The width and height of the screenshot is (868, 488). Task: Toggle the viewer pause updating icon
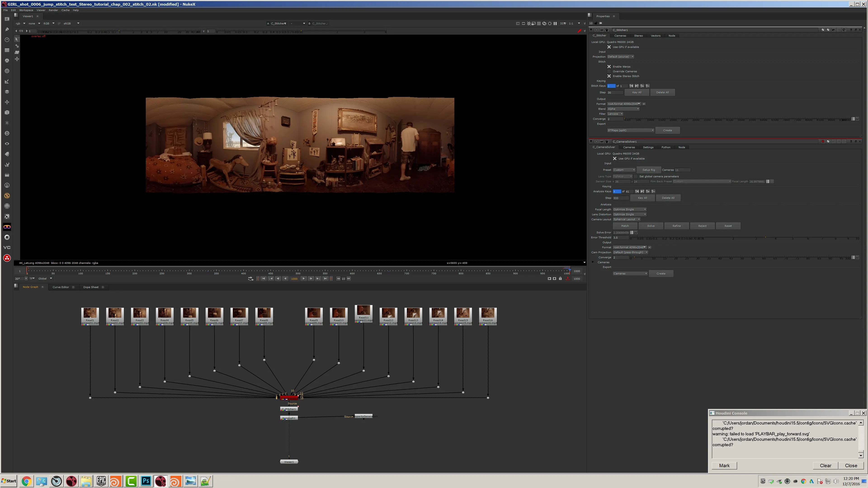[555, 23]
